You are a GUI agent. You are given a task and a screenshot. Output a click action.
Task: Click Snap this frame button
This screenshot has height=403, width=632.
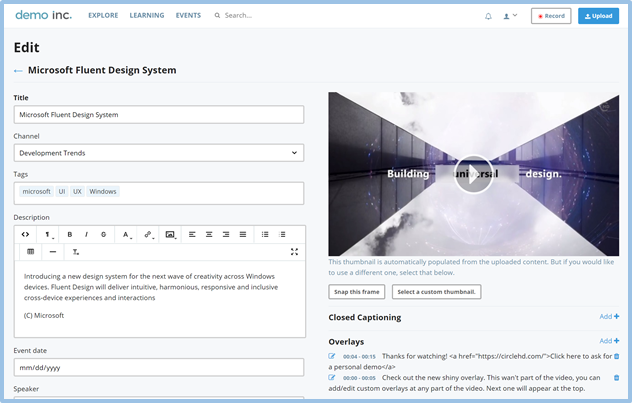pyautogui.click(x=357, y=292)
